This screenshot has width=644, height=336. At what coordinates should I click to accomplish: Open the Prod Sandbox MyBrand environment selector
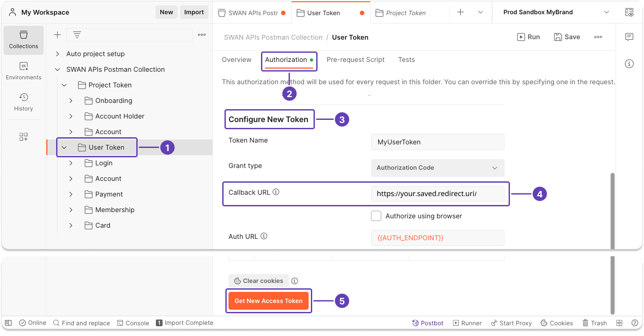coord(552,12)
